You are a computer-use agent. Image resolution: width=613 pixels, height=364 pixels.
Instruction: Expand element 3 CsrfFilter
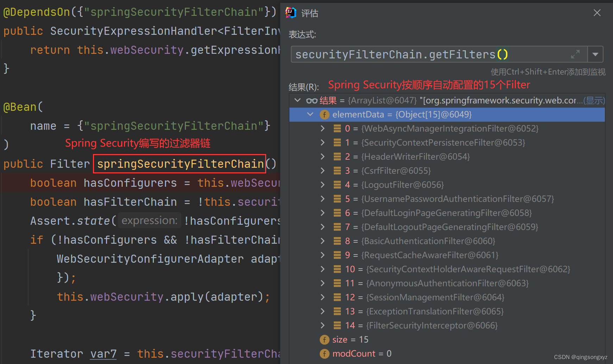coord(323,171)
